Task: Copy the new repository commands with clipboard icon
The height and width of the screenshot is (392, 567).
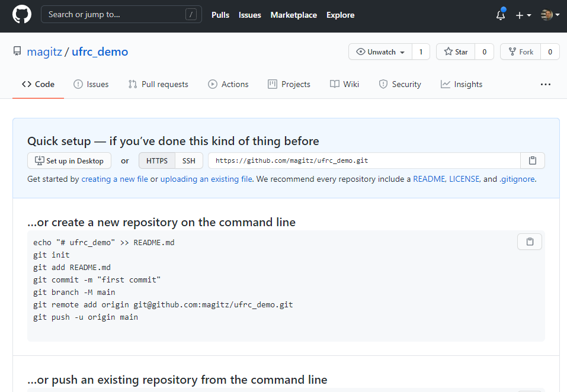Action: pyautogui.click(x=530, y=242)
